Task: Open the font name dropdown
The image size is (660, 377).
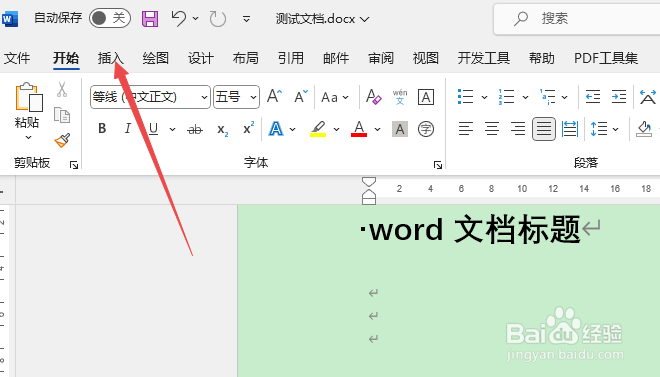Action: pyautogui.click(x=204, y=97)
